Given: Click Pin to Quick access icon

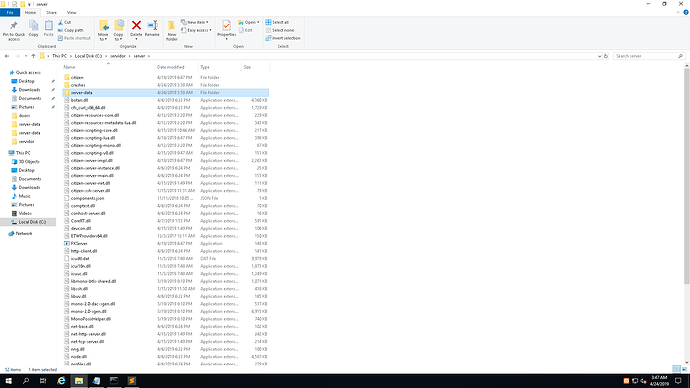Looking at the screenshot, I should coord(14,30).
